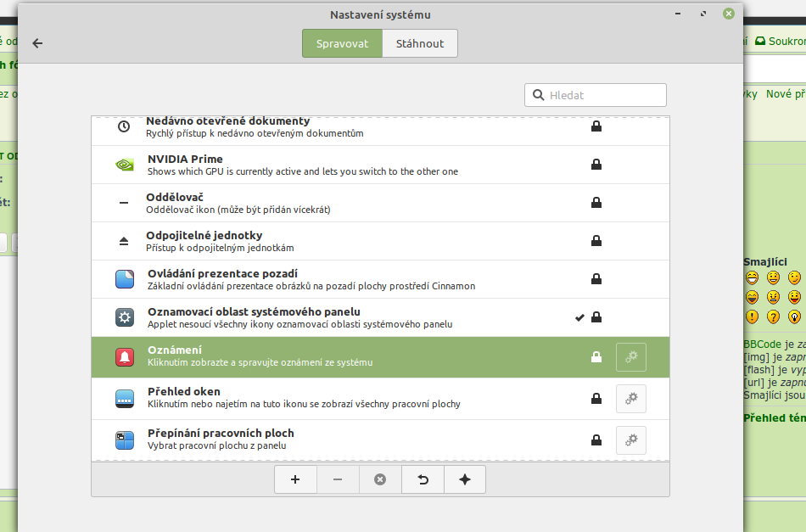
Task: Click the Odpojitelné jednotky eject icon
Action: coord(124,241)
